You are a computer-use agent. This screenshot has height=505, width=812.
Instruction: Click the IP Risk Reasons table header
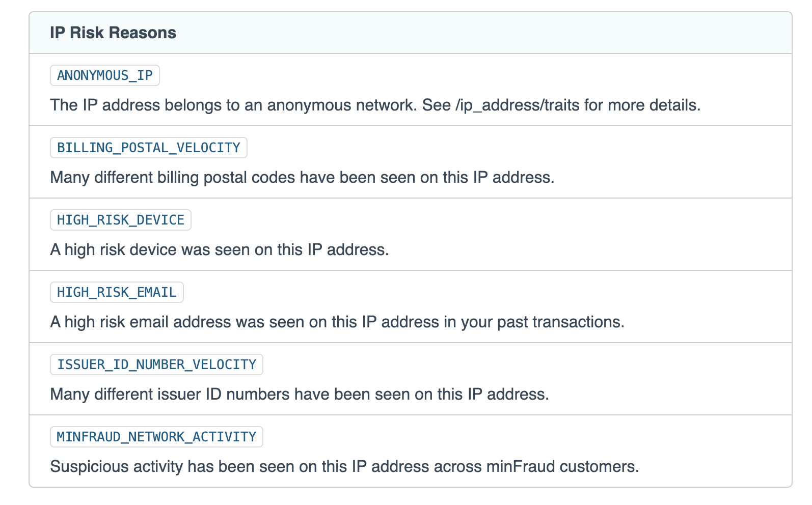113,33
